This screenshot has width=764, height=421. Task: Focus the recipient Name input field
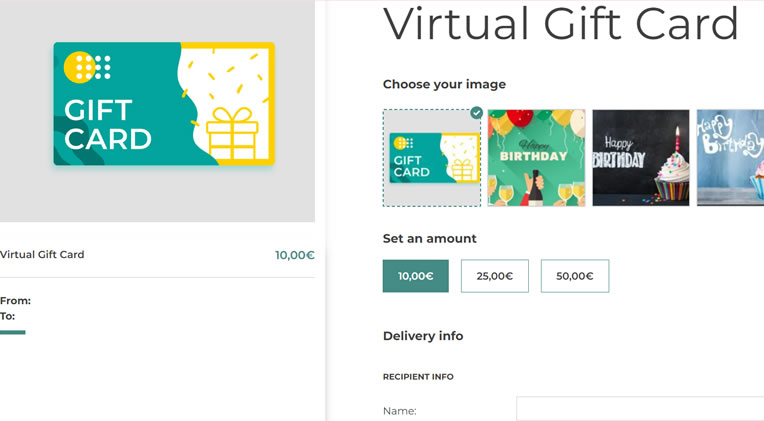(x=640, y=409)
